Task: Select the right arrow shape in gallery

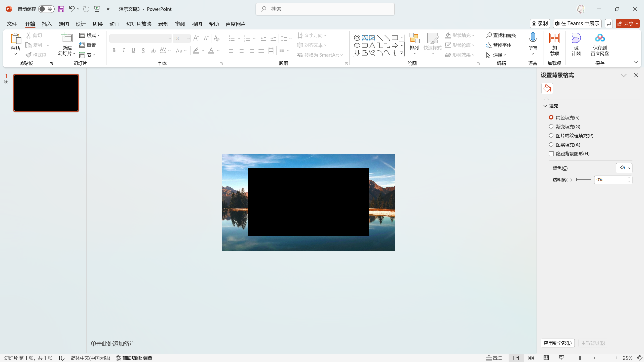Action: click(395, 45)
